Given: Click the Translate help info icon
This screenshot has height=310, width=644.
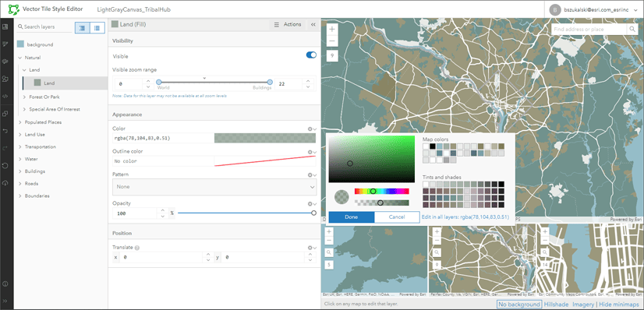Looking at the screenshot, I should (136, 248).
